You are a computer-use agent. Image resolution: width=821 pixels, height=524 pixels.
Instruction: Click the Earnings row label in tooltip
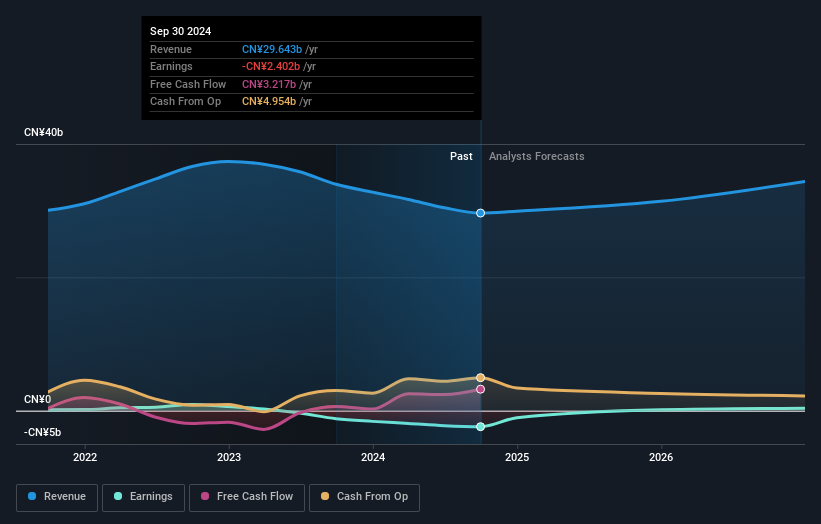171,66
